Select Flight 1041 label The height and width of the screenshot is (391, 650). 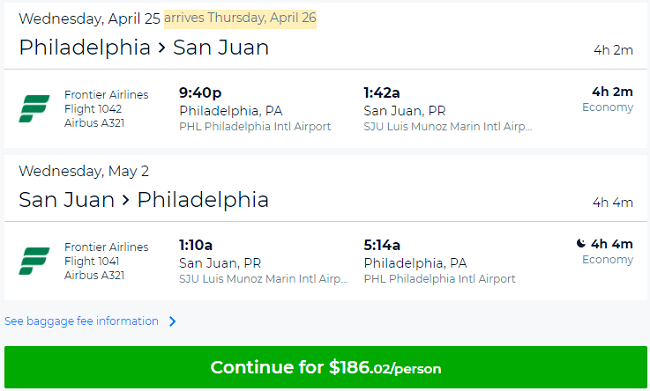click(92, 261)
